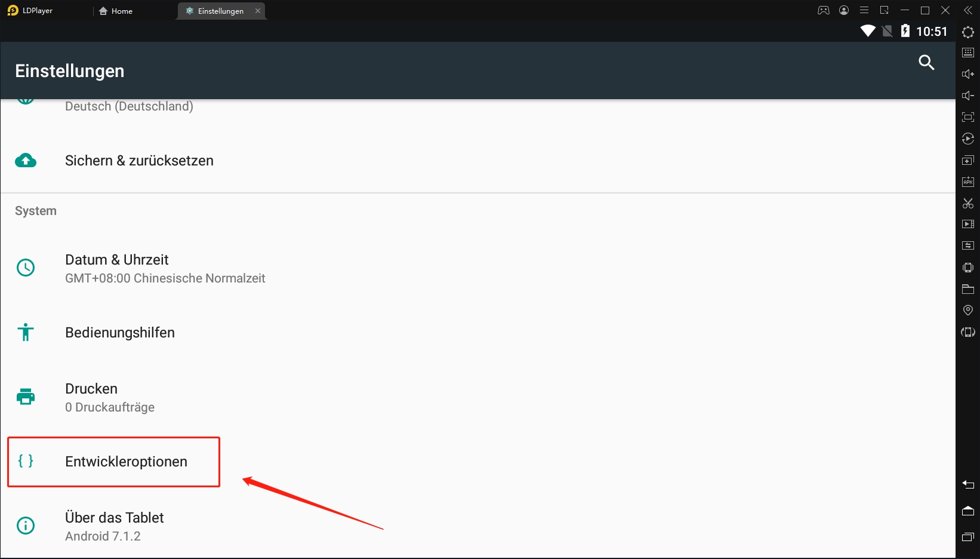Open Sichern & zurücksetzen
Viewport: 980px width, 559px height.
(477, 161)
